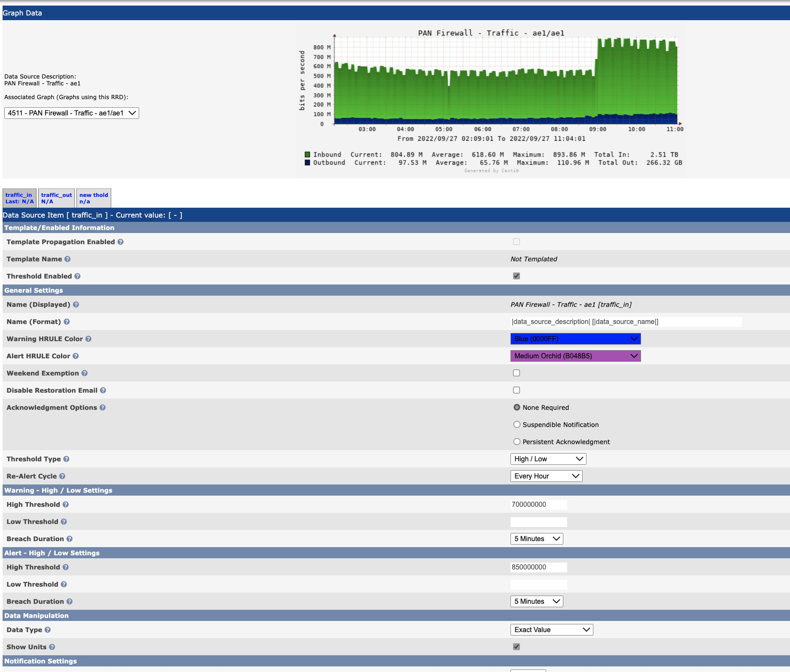790x672 pixels.
Task: Open Data Type help icon
Action: [48, 630]
